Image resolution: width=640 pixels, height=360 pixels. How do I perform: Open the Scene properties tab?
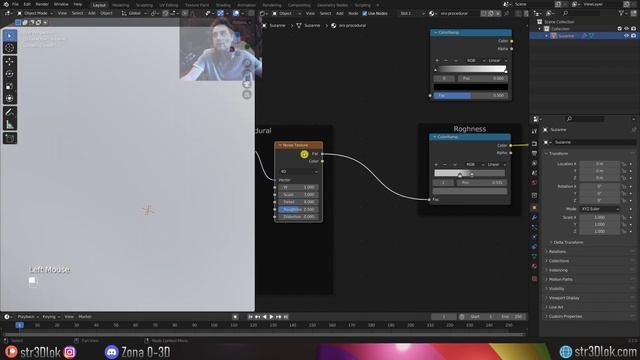pyautogui.click(x=534, y=173)
